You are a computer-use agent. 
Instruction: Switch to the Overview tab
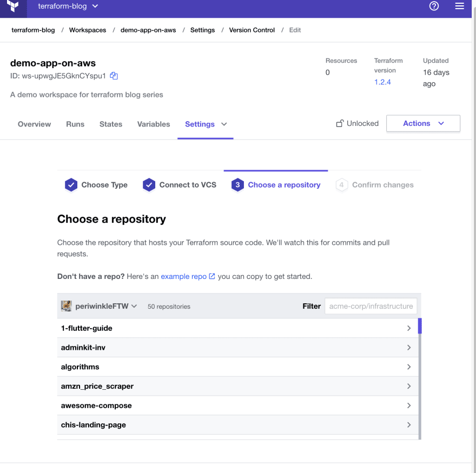tap(34, 124)
